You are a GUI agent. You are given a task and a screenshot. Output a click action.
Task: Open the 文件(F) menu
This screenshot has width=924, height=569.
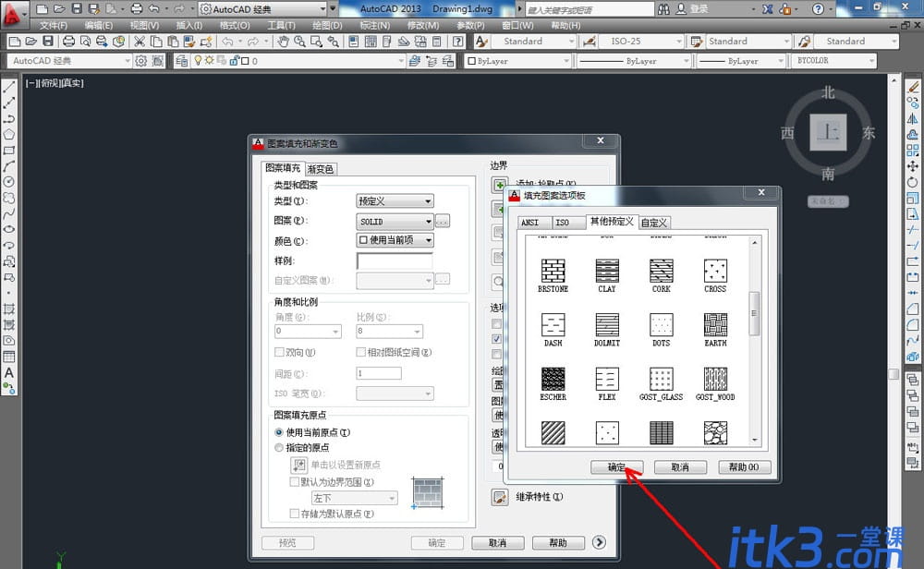(x=54, y=25)
